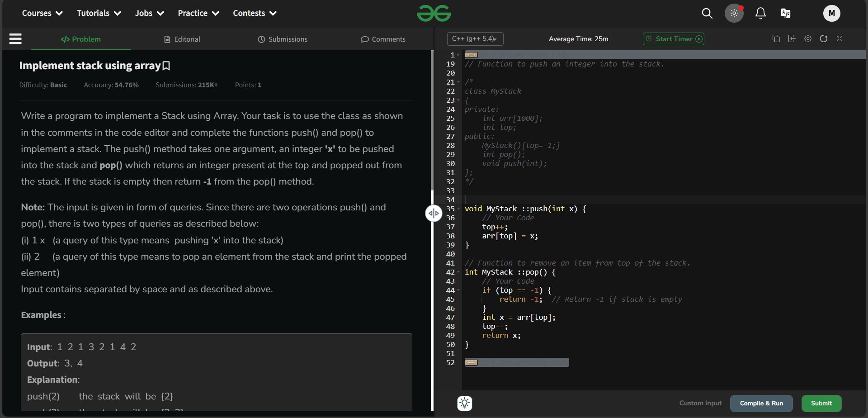Reset code with the refresh icon
868x418 pixels.
tap(824, 39)
